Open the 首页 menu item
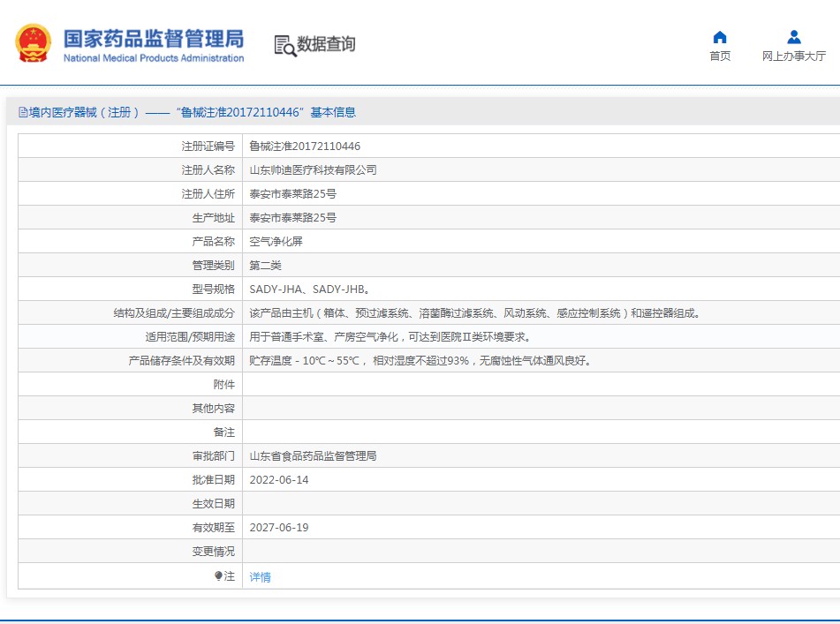The image size is (840, 624). (720, 56)
